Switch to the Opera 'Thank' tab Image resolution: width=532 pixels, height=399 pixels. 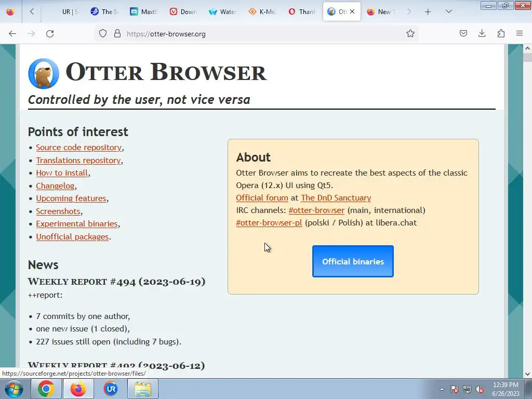pyautogui.click(x=301, y=11)
